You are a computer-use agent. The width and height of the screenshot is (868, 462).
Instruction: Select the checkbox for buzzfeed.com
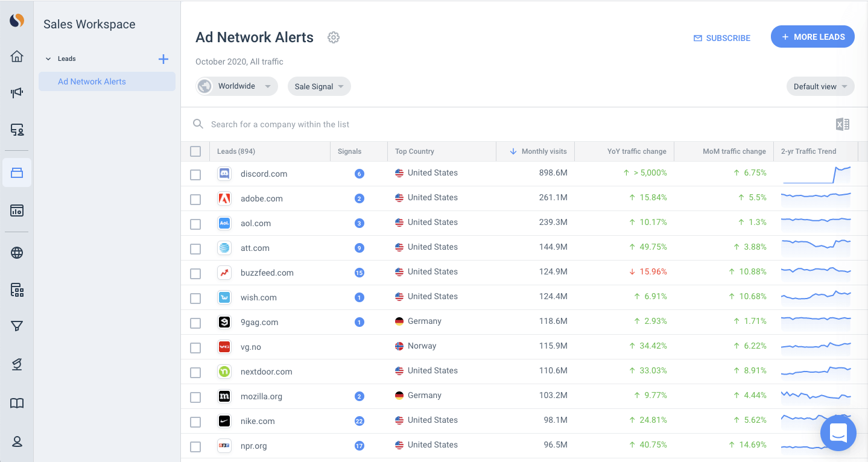click(195, 273)
